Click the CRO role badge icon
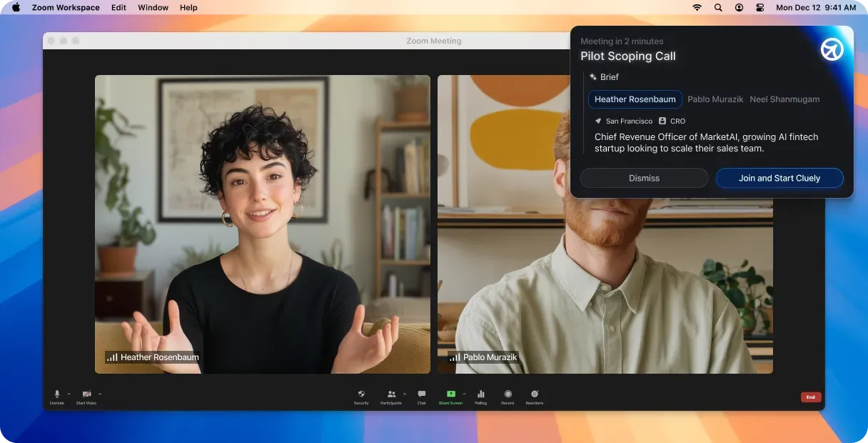Screen dimensions: 868x443 662,121
